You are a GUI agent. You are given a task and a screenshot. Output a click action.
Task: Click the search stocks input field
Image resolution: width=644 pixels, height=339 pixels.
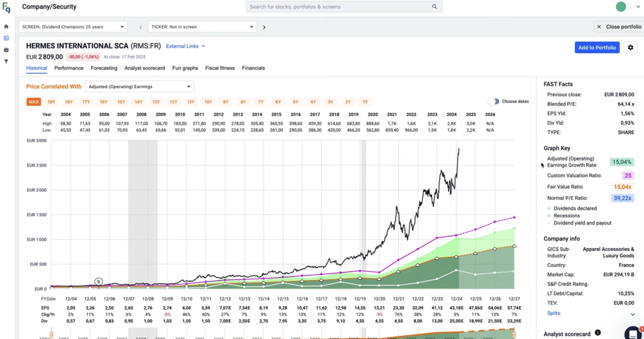[x=344, y=7]
